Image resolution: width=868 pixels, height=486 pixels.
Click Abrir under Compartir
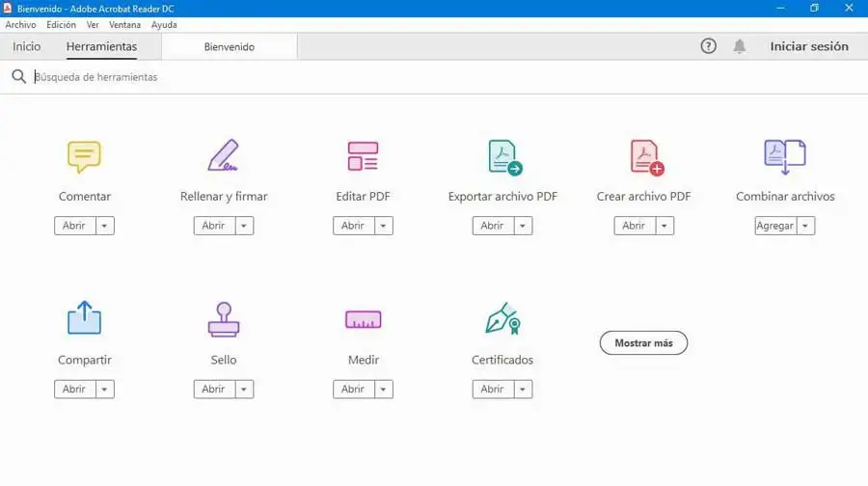[x=74, y=390]
